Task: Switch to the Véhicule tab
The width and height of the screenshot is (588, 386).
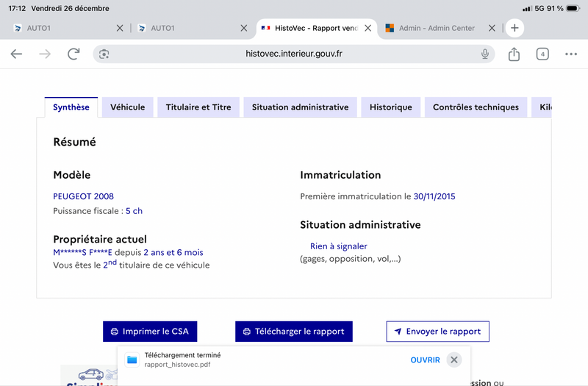Action: [128, 107]
